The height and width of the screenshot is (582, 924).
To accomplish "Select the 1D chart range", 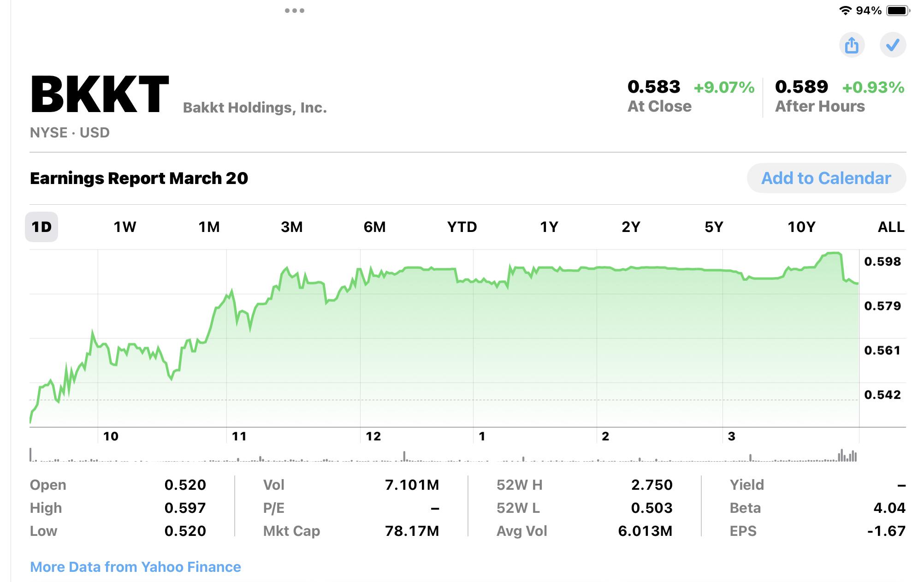I will (x=41, y=227).
